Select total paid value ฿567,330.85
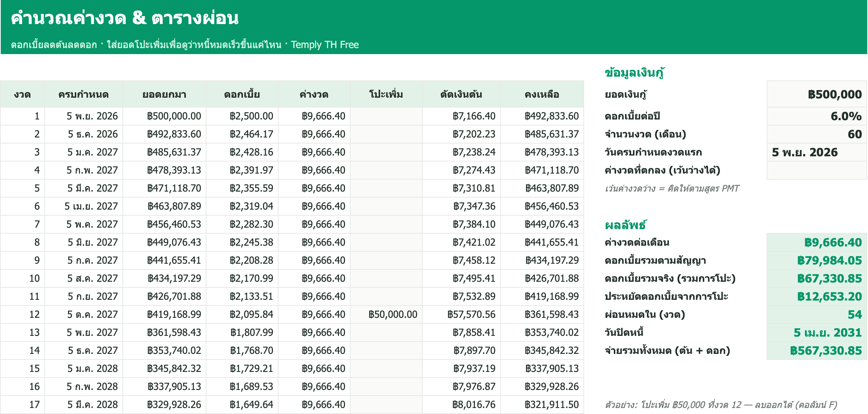This screenshot has height=414, width=868. (x=817, y=351)
